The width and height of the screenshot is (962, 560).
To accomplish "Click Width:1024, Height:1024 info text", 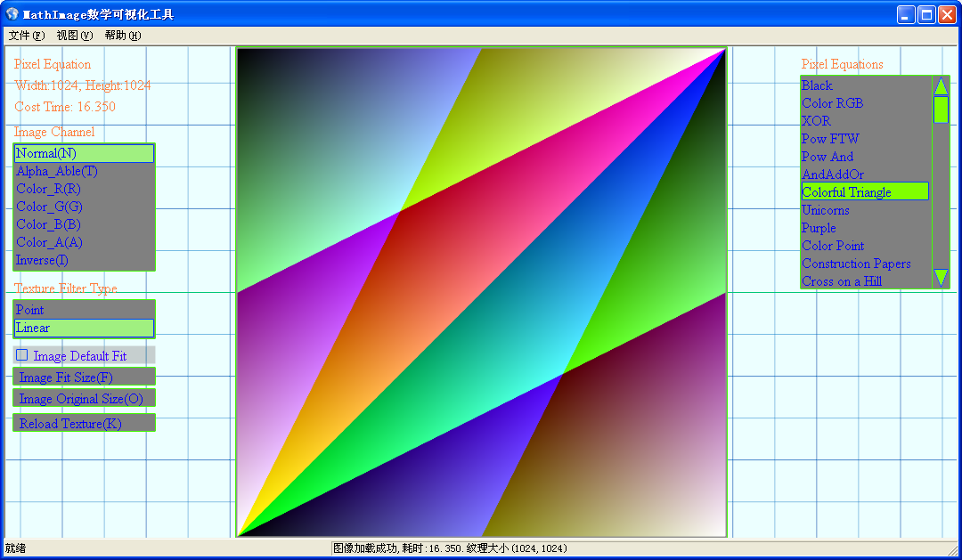I will coord(83,85).
